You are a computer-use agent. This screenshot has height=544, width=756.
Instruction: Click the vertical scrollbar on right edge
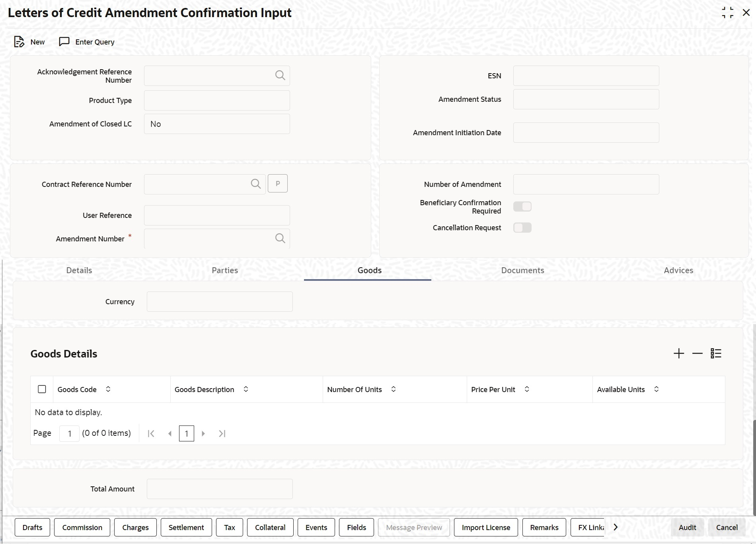(x=754, y=467)
